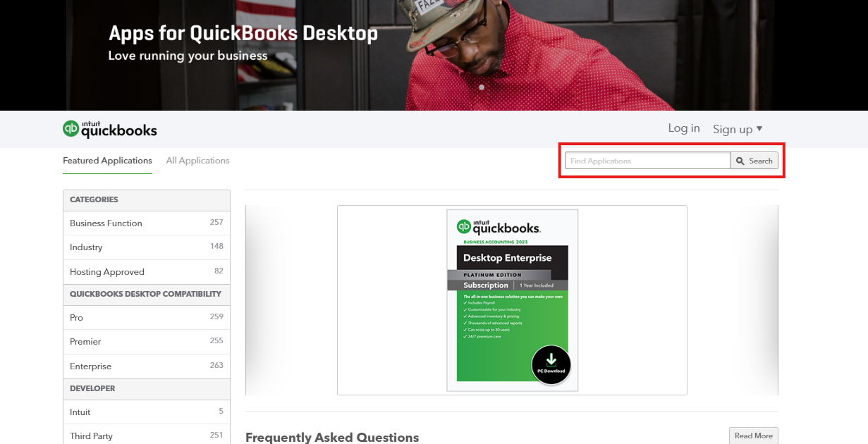
Task: Focus the Find Applications search field
Action: 647,161
